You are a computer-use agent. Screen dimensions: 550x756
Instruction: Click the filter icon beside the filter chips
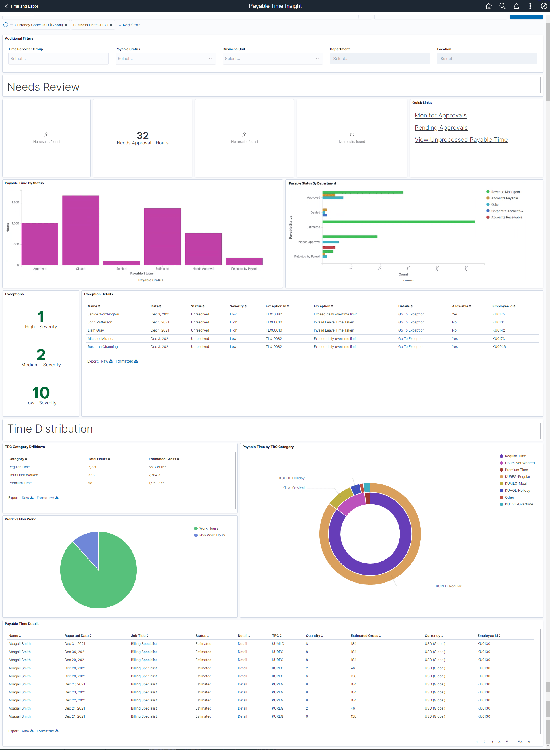pyautogui.click(x=6, y=25)
